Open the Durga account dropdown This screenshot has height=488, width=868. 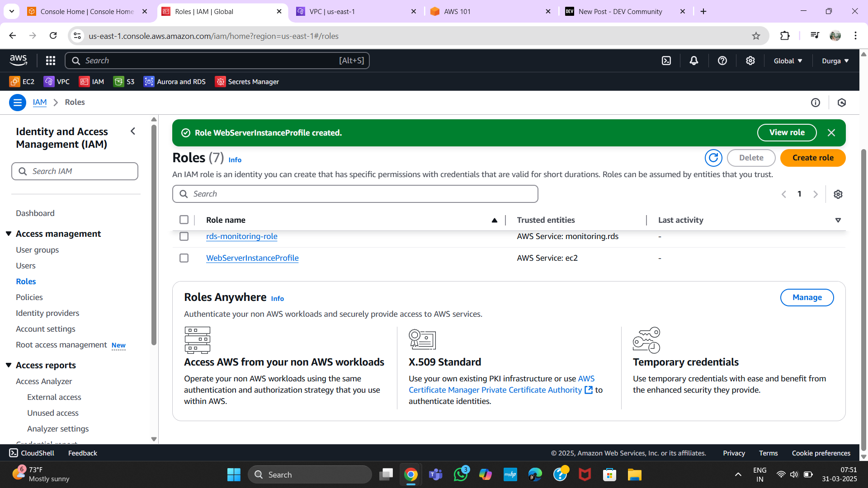coord(835,61)
